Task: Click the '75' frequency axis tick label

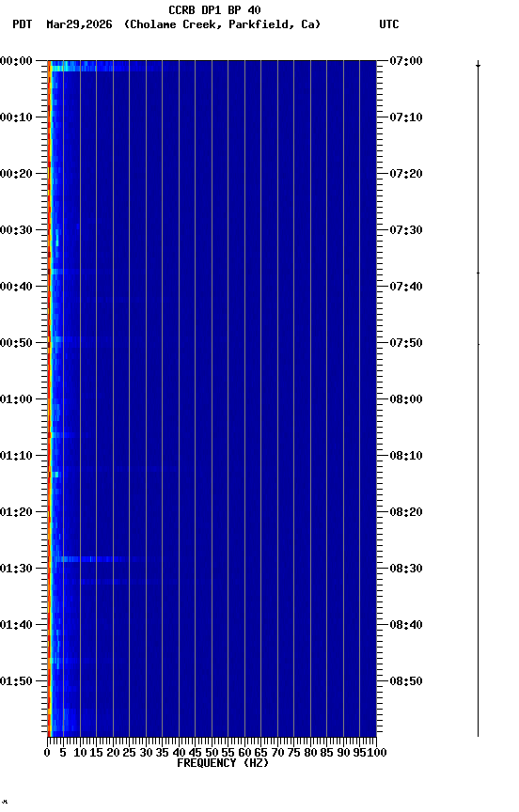Action: click(x=293, y=754)
